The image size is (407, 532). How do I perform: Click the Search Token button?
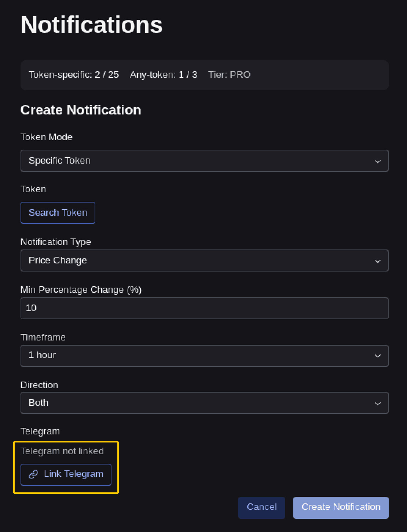coord(58,212)
